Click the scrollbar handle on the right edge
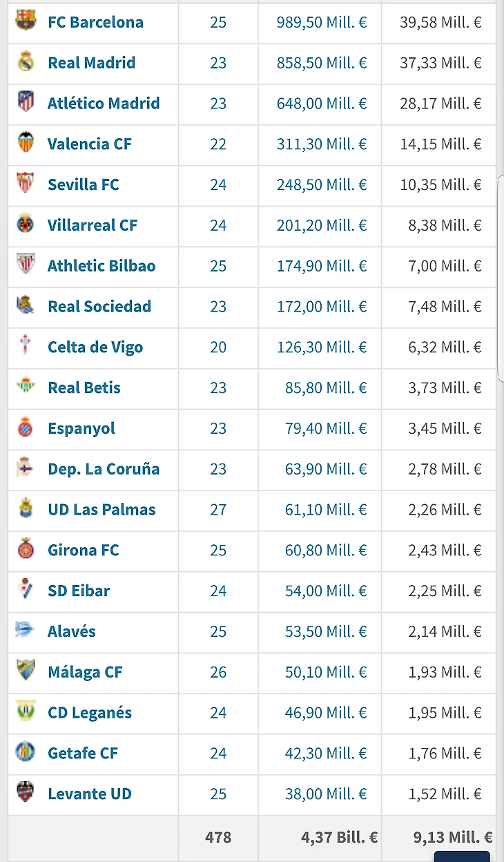Screen dimensions: 504x862 click(x=500, y=278)
